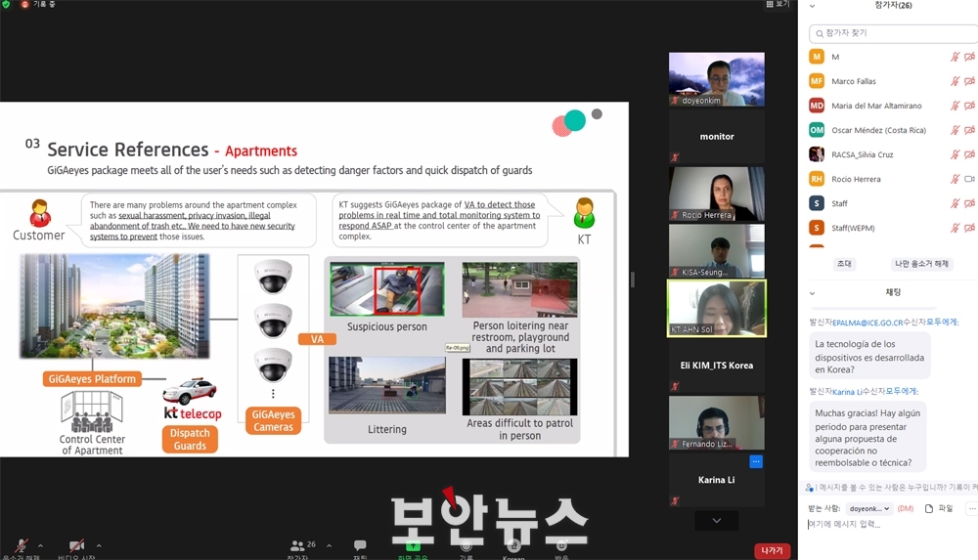Click the Muchas gracias chat message

pyautogui.click(x=867, y=438)
